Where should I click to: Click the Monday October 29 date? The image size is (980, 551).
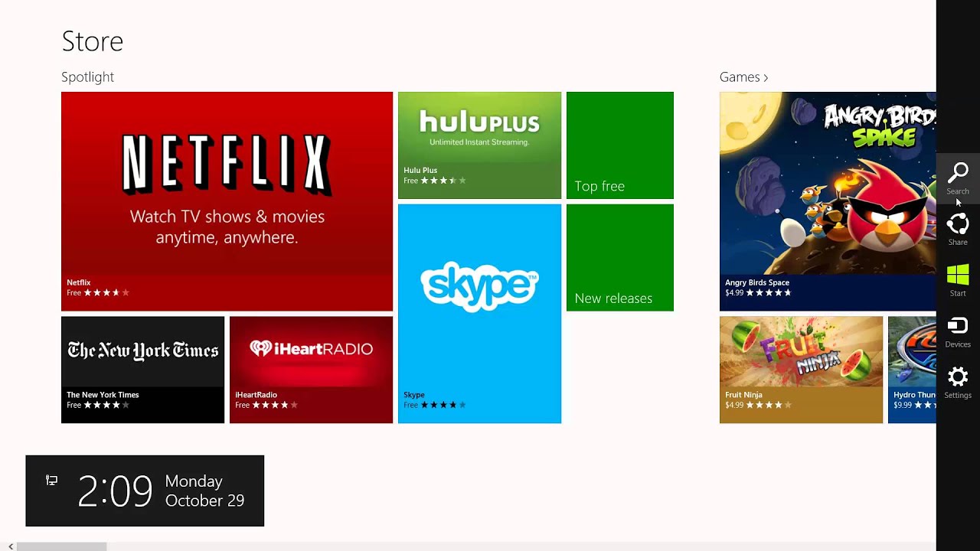[x=204, y=491]
